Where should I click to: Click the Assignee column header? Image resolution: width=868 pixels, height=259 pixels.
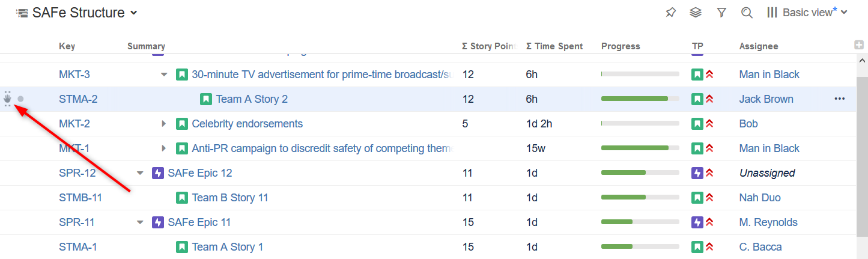pos(758,46)
